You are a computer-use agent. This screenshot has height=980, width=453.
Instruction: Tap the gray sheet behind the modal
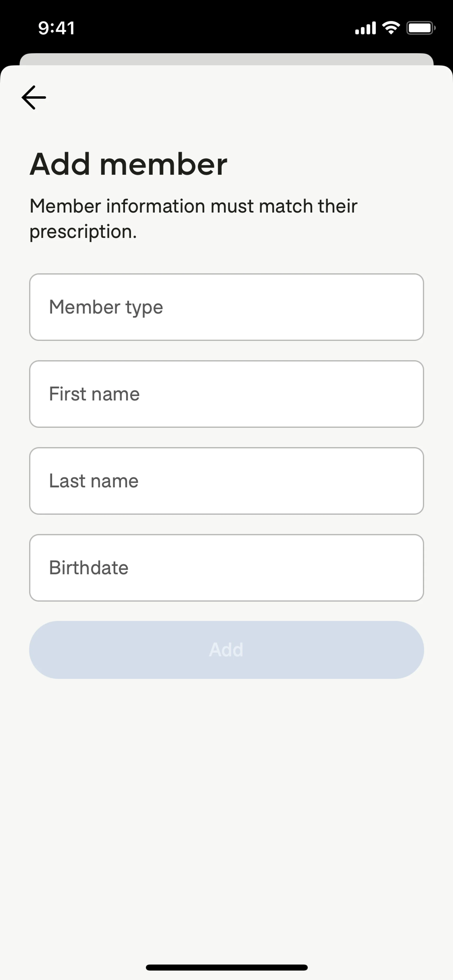point(226,59)
